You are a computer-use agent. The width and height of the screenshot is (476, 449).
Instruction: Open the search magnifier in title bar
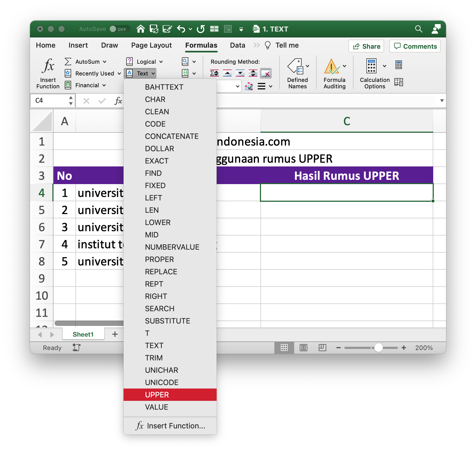coord(419,29)
